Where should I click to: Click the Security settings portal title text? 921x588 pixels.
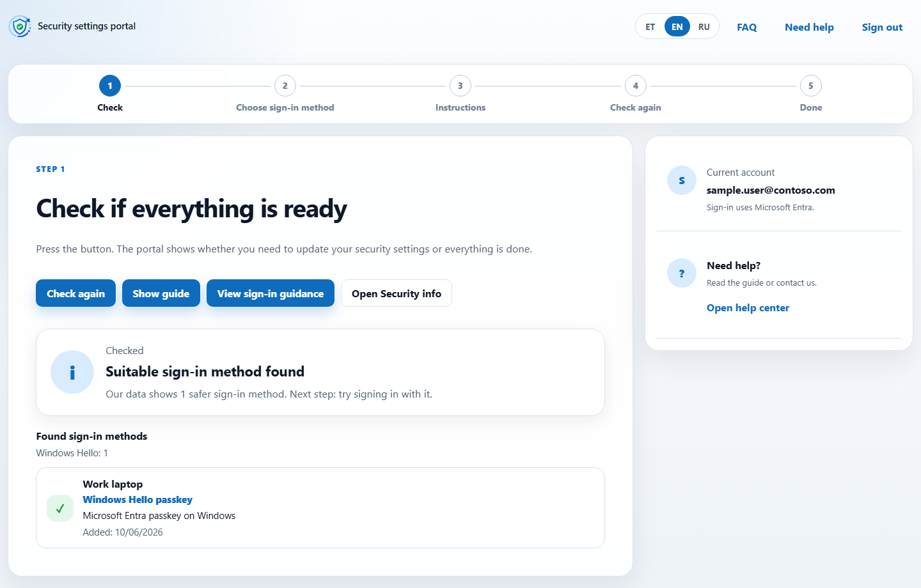coord(86,26)
